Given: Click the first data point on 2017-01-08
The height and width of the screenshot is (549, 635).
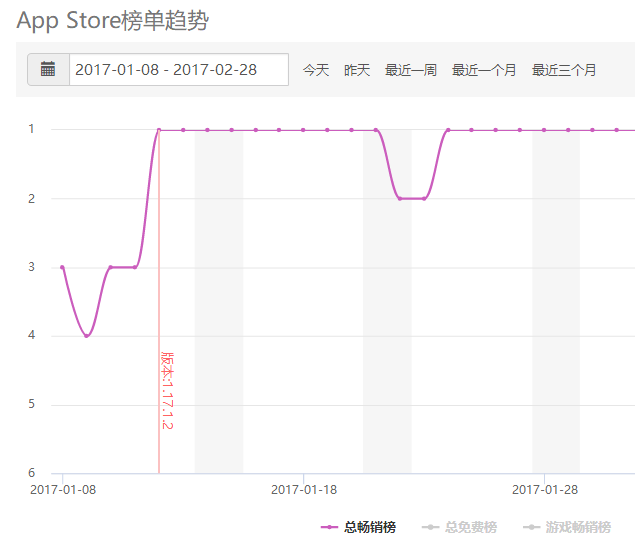Looking at the screenshot, I should (x=62, y=267).
